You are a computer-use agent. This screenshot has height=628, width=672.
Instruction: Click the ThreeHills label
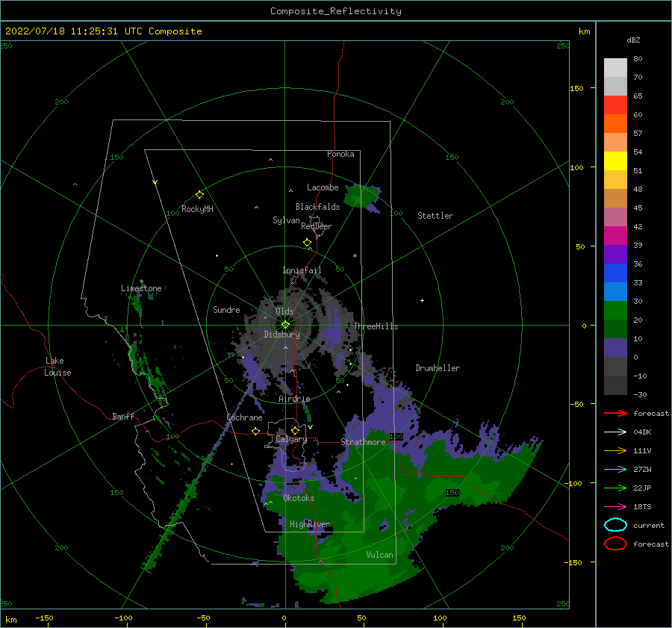376,326
